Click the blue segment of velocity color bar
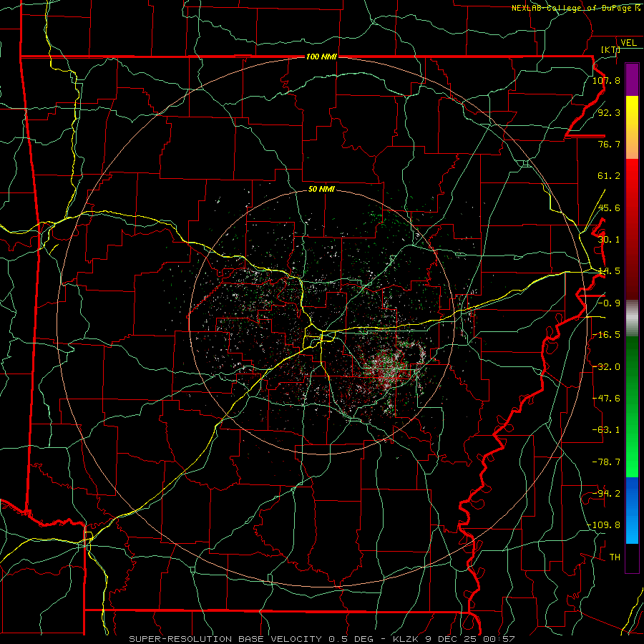 click(632, 510)
